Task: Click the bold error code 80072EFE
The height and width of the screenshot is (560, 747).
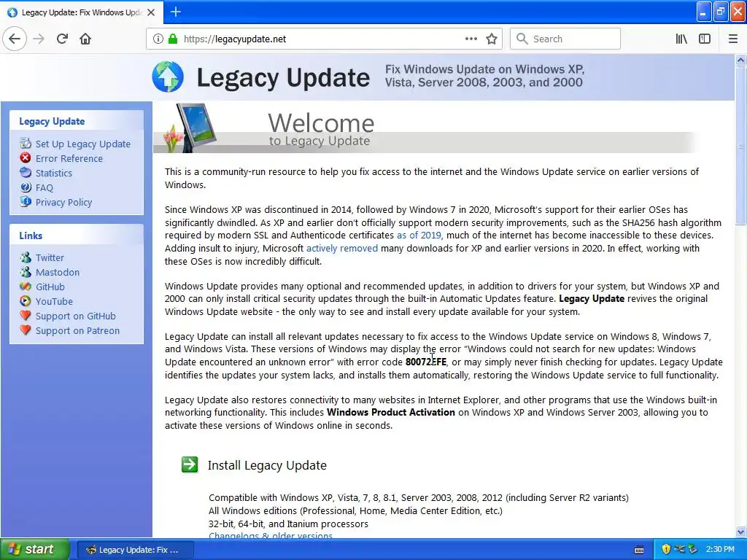Action: 426,362
